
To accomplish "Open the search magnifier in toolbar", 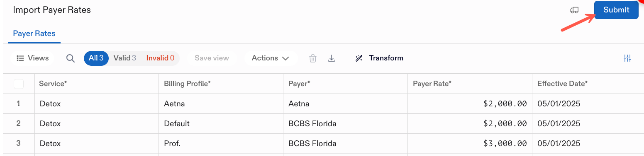I will pos(71,58).
